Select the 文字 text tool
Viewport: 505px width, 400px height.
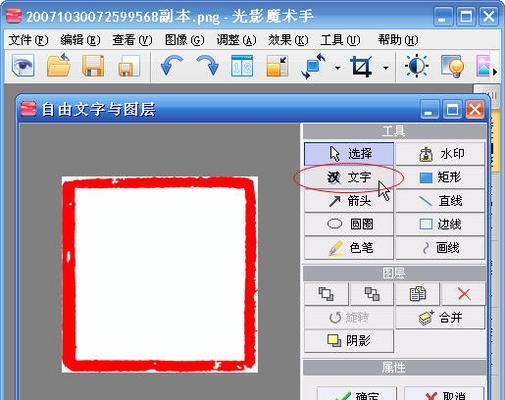[349, 177]
